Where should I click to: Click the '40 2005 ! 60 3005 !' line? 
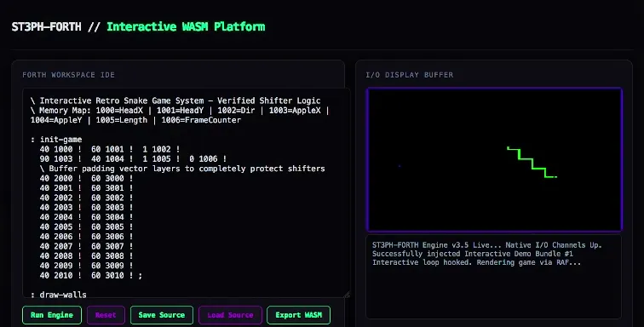coord(86,227)
